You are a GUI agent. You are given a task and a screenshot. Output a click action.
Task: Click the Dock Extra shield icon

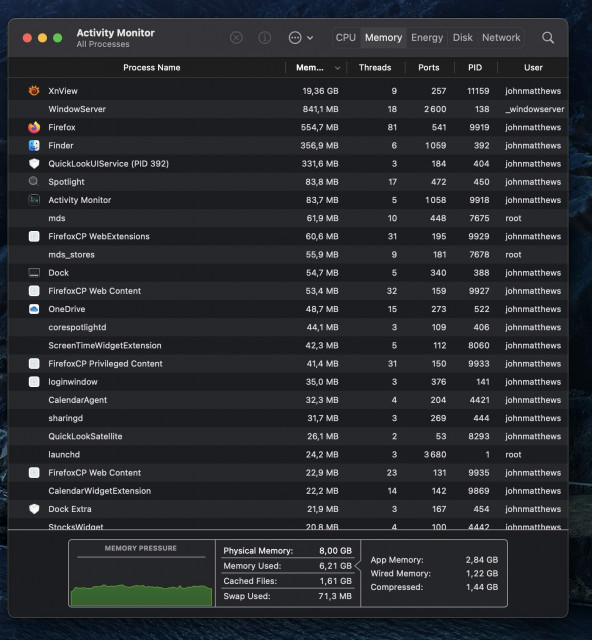34,509
